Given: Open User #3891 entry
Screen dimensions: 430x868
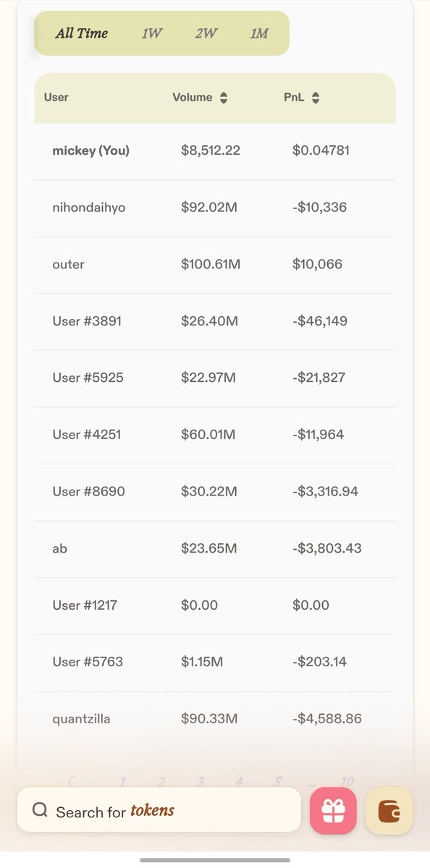Looking at the screenshot, I should click(x=215, y=321).
